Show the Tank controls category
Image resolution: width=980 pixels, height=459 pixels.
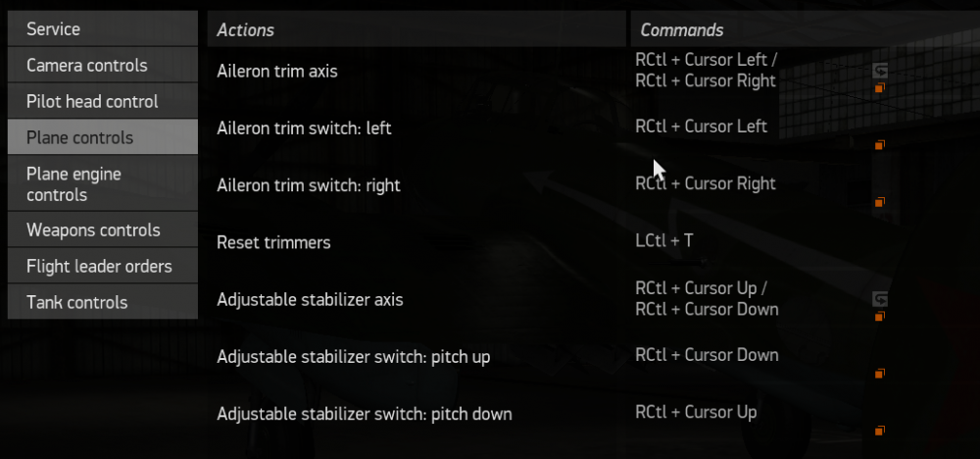point(102,303)
